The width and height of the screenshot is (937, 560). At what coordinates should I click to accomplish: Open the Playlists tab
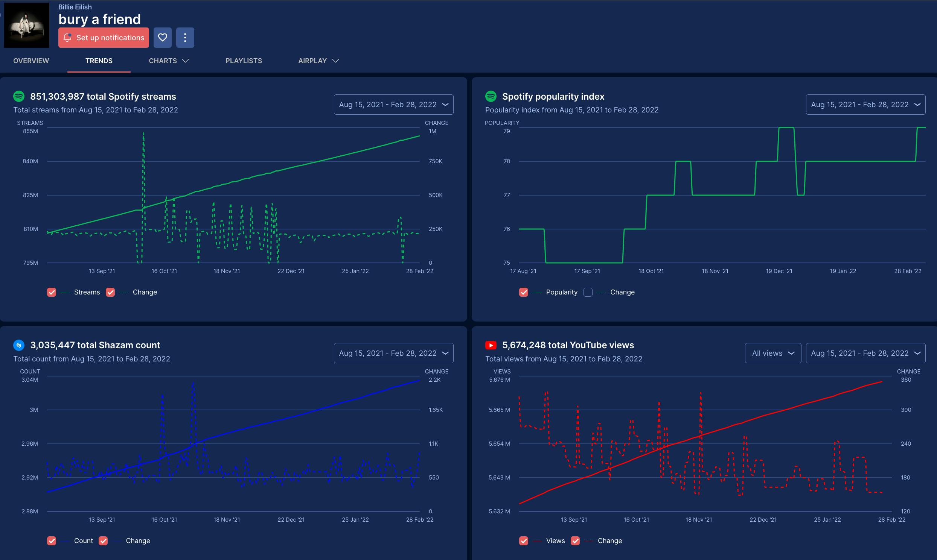point(244,61)
